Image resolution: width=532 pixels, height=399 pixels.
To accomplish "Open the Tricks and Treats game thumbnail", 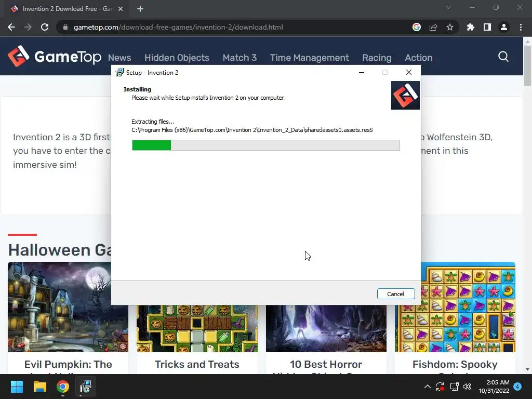I will coord(197,328).
